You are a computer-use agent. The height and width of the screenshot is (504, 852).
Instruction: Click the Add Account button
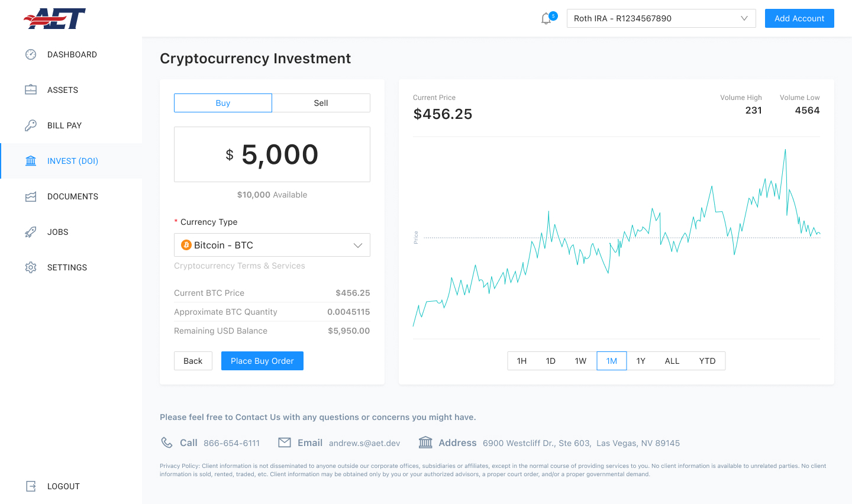pyautogui.click(x=799, y=18)
